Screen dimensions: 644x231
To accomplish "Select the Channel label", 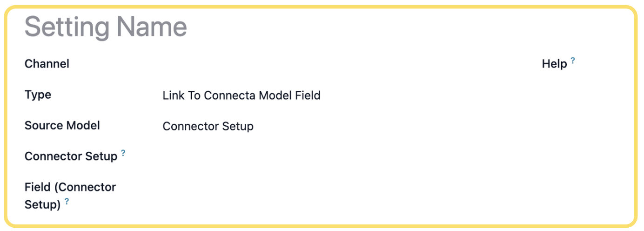I will click(x=47, y=64).
